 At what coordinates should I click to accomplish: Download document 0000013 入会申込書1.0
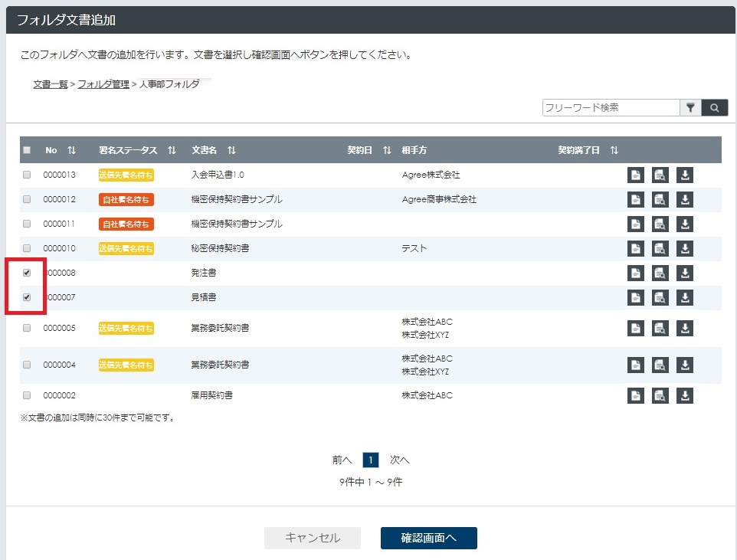685,175
